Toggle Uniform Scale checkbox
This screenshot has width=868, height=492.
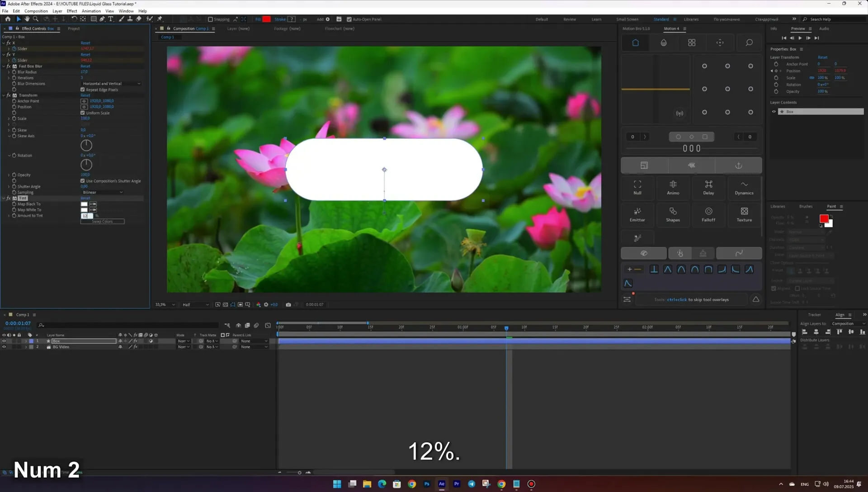[83, 113]
